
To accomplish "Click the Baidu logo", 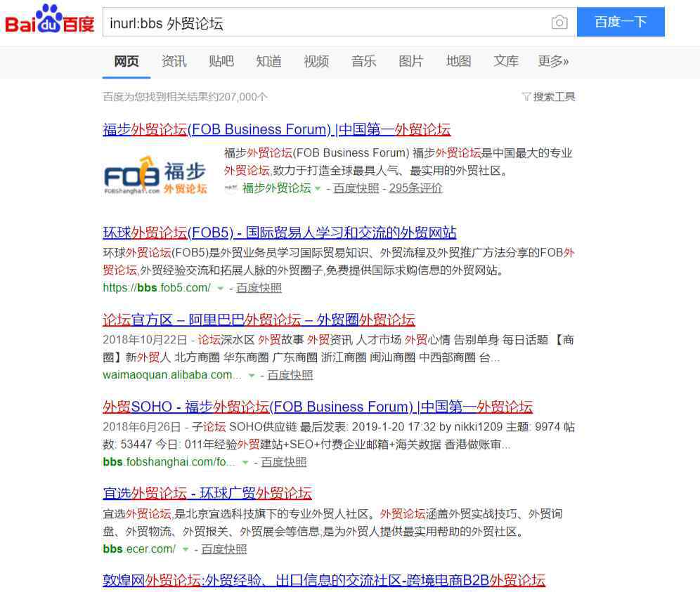I will coord(50,19).
